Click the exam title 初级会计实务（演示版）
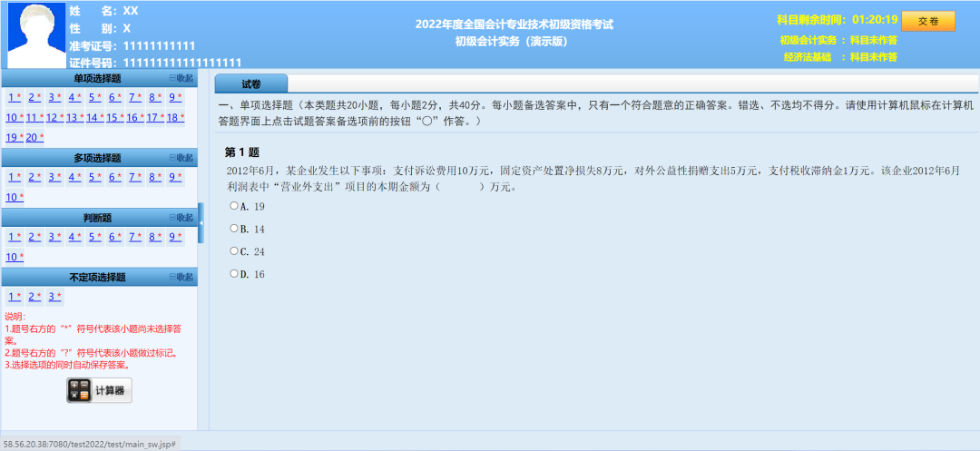Viewport: 980px width, 451px height. 512,41
